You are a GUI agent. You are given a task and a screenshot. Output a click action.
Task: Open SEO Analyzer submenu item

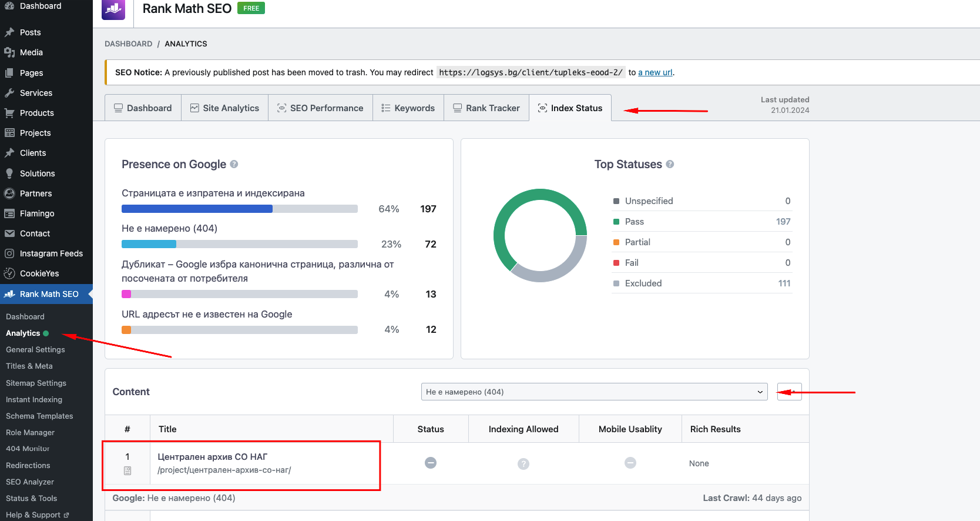(30, 482)
